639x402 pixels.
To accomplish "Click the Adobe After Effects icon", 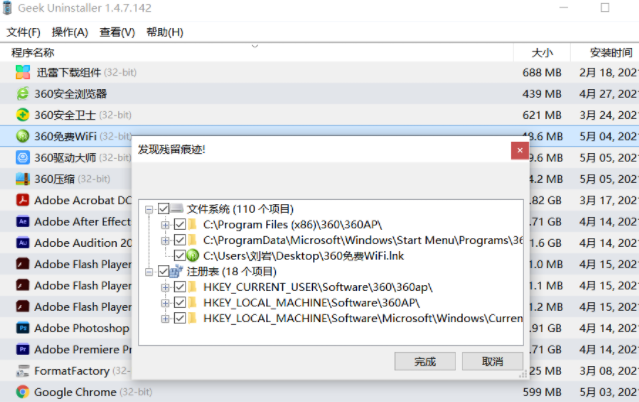I will point(23,221).
